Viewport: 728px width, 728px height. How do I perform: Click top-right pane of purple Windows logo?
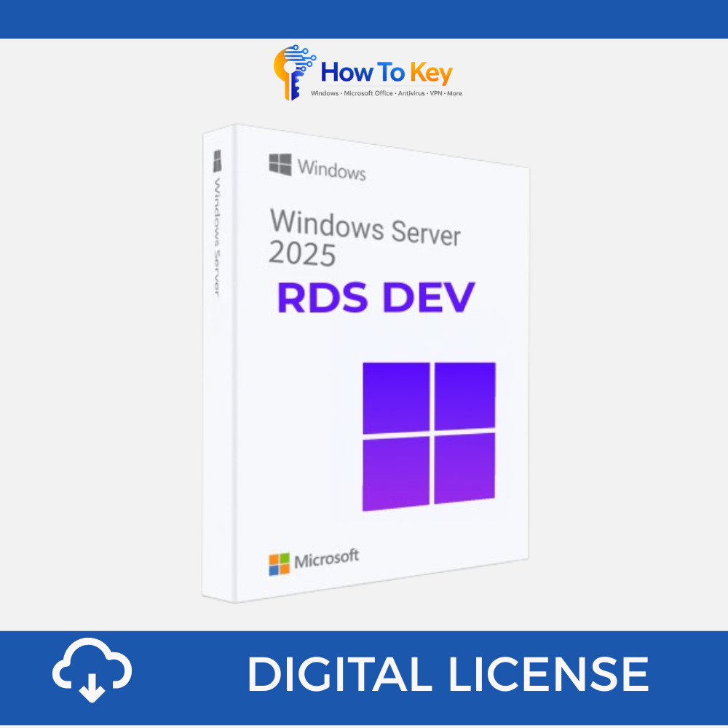point(464,396)
